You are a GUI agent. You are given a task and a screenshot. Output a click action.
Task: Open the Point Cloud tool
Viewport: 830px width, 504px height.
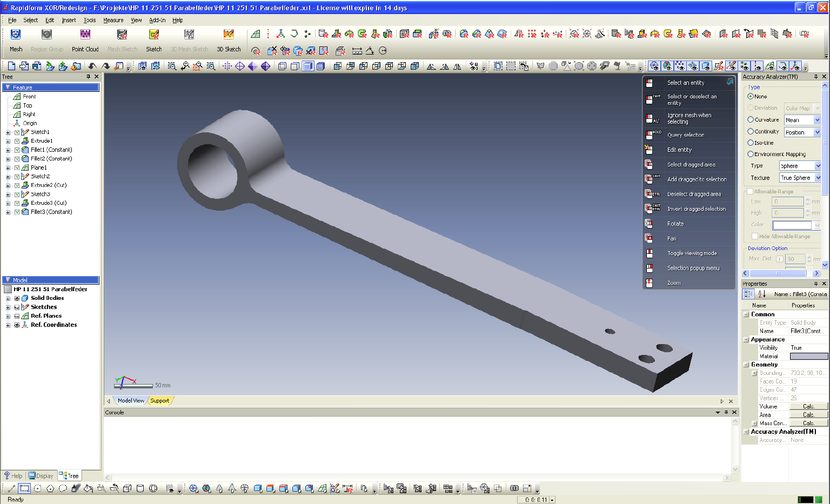pyautogui.click(x=85, y=35)
